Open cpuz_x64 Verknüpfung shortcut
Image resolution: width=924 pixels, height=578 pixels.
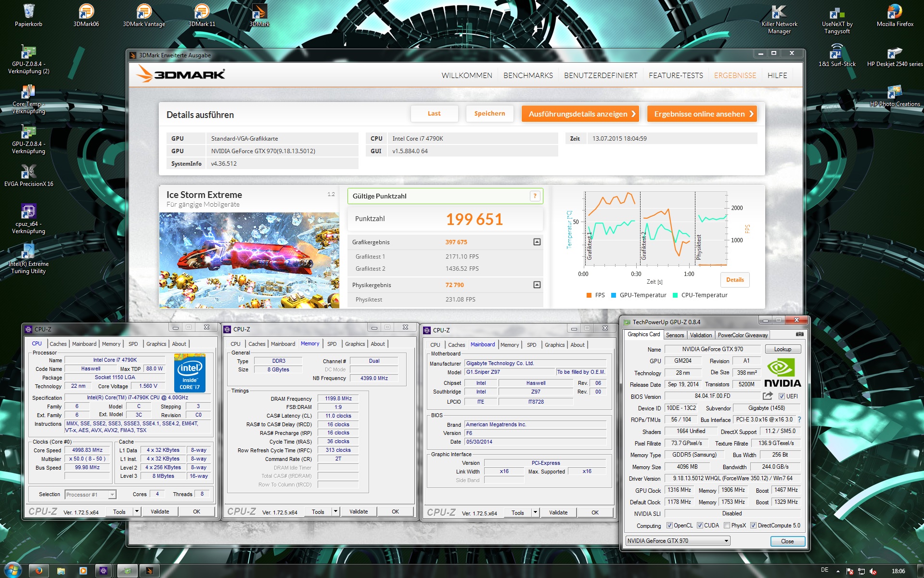[28, 219]
